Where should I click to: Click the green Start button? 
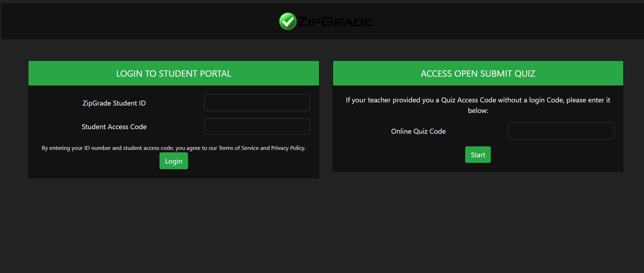pos(478,155)
